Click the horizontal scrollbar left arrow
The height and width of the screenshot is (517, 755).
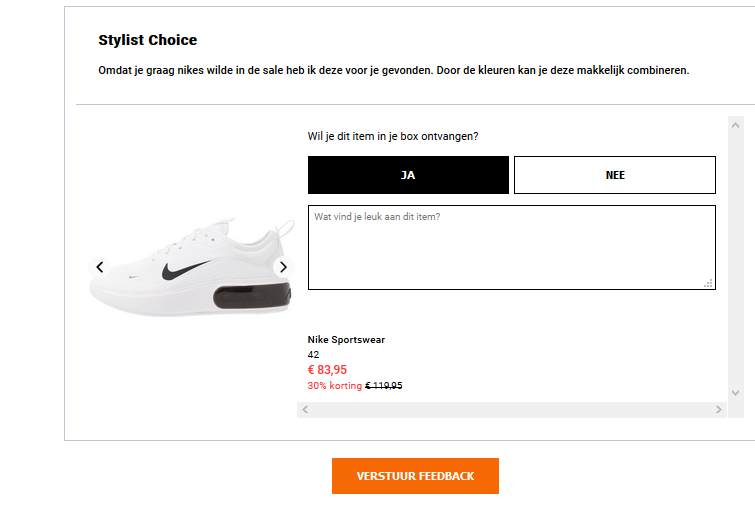click(x=305, y=410)
